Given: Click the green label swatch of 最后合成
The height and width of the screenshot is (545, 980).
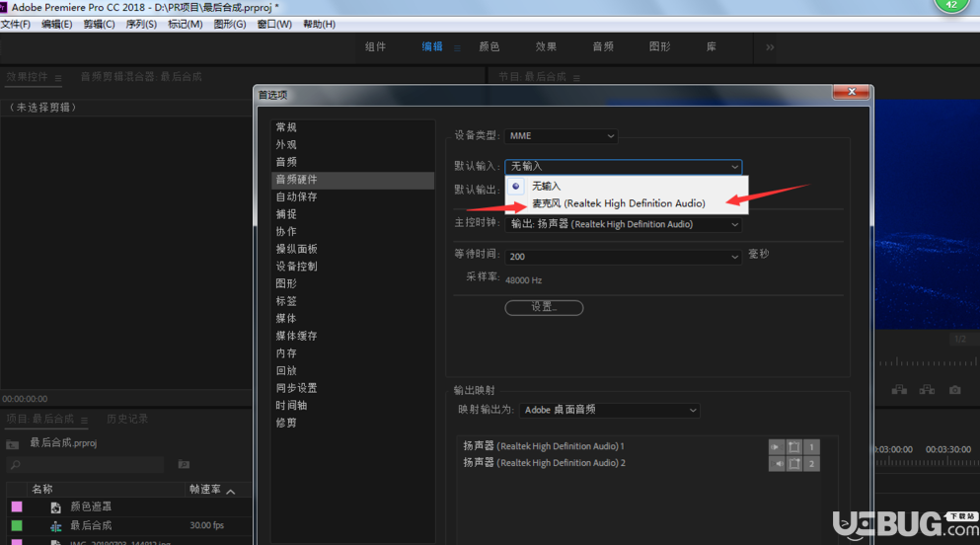Looking at the screenshot, I should pyautogui.click(x=17, y=525).
